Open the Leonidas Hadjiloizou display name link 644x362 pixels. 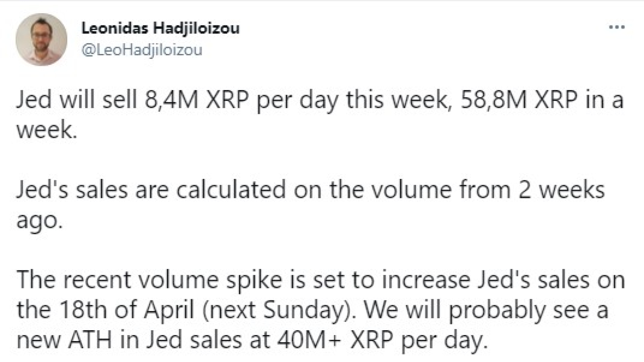tap(160, 28)
